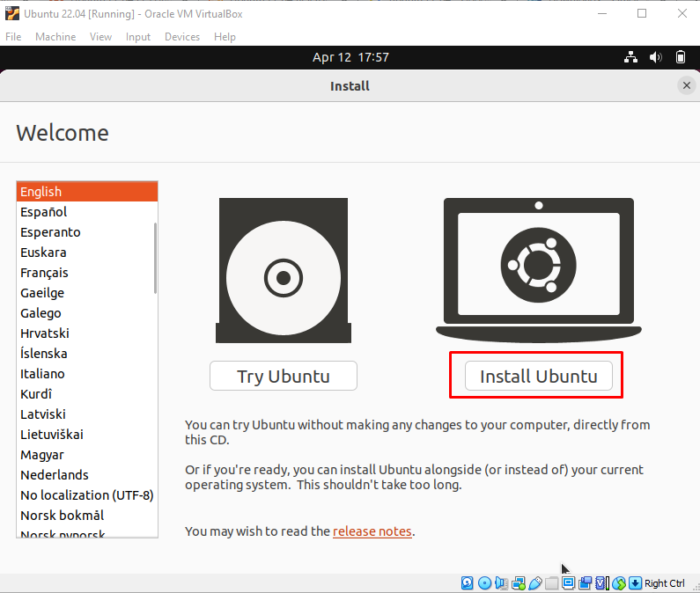
Task: Open the Machine menu
Action: point(55,37)
